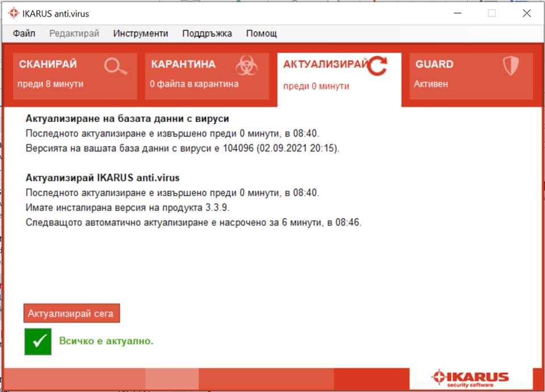
Task: Switch to the СКАНИРАЙ tab
Action: tap(75, 76)
